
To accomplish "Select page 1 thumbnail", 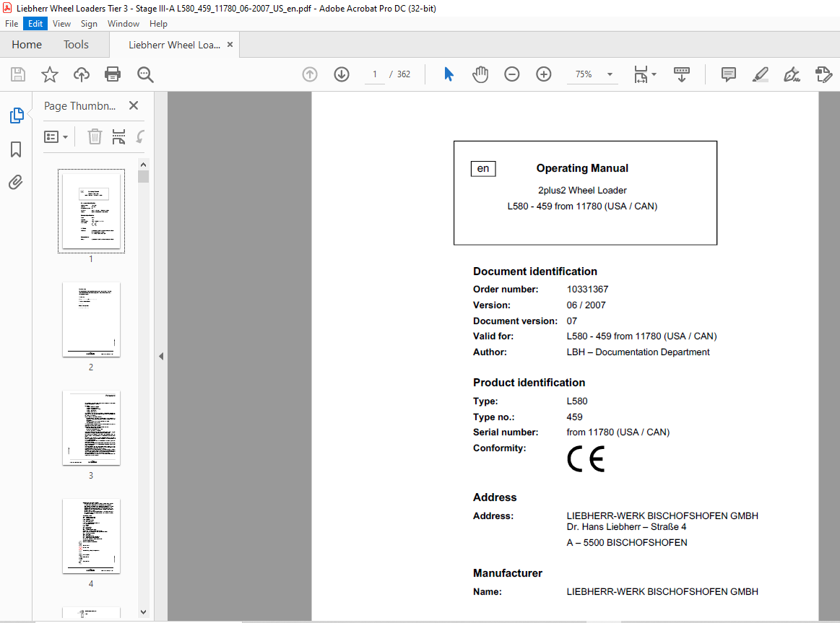I will point(91,211).
